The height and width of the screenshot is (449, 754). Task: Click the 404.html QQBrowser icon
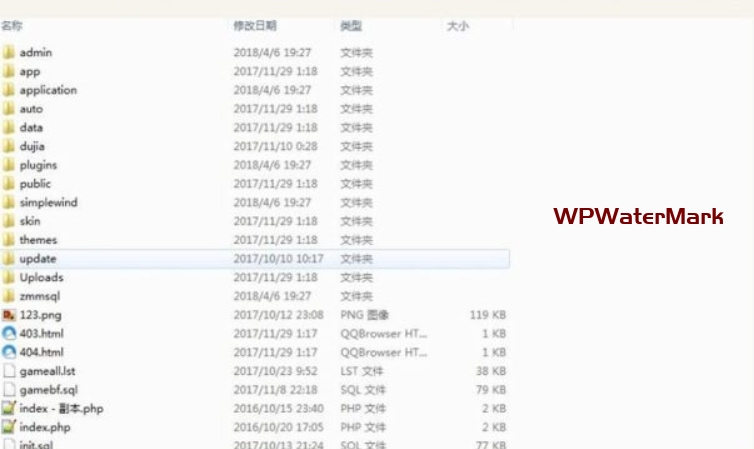[x=9, y=352]
